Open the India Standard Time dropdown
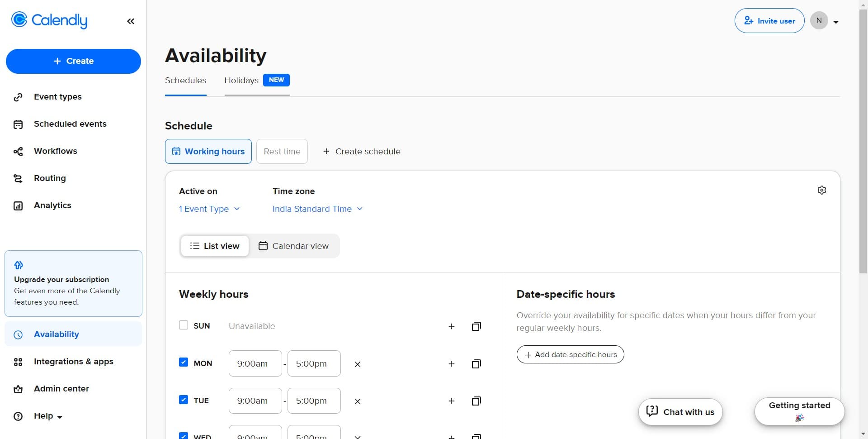The width and height of the screenshot is (868, 439). [317, 209]
